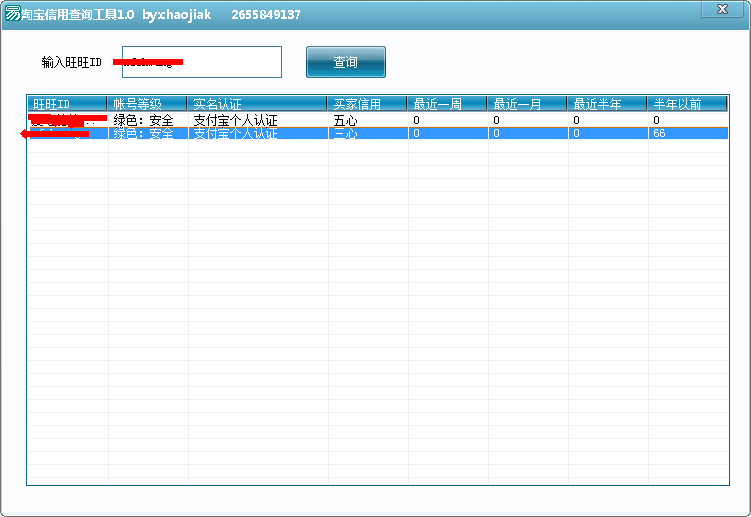Click the app logo icon in title bar
The height and width of the screenshot is (517, 751).
(x=12, y=13)
